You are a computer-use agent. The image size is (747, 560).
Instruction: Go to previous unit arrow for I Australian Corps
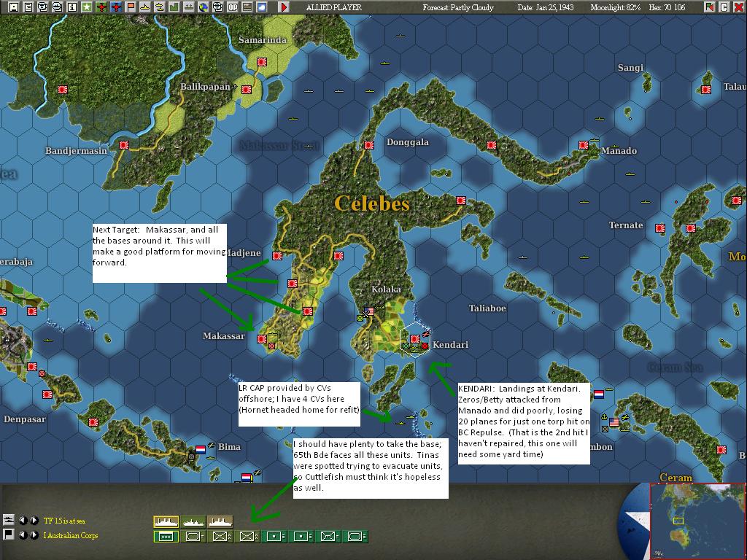pos(23,534)
